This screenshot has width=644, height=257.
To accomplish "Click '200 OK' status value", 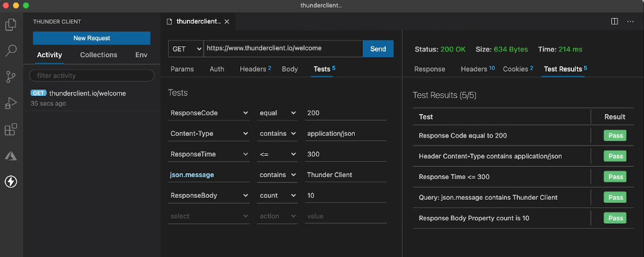I will click(x=453, y=49).
